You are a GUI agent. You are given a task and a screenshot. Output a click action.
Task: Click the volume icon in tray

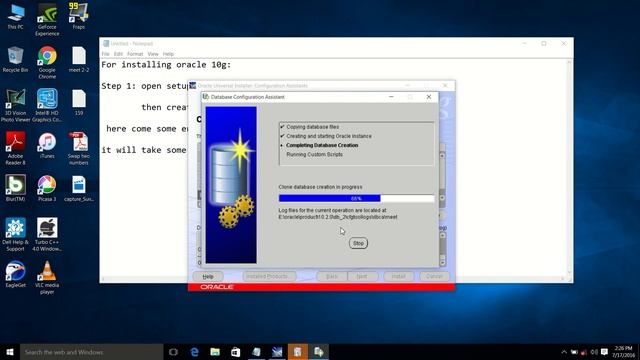pyautogui.click(x=594, y=352)
